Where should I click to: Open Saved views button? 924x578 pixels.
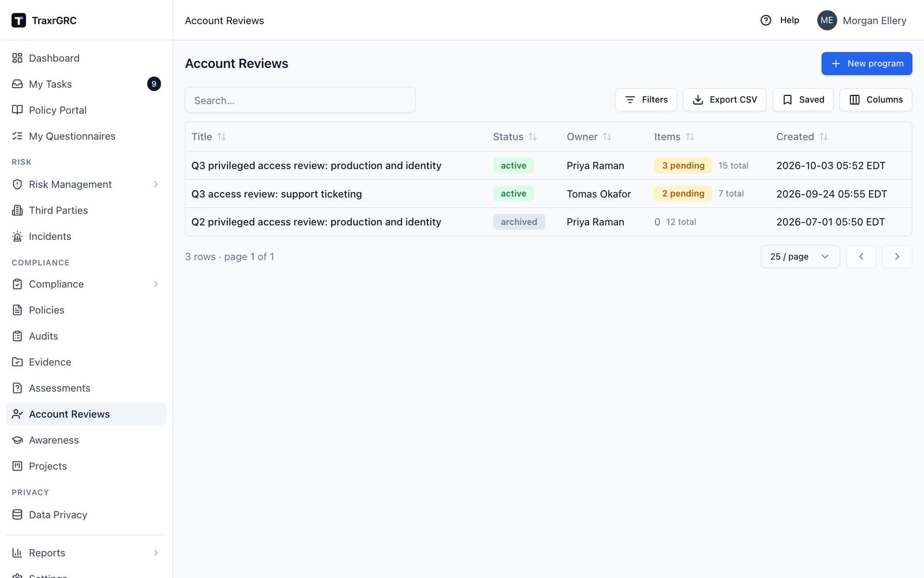point(803,99)
